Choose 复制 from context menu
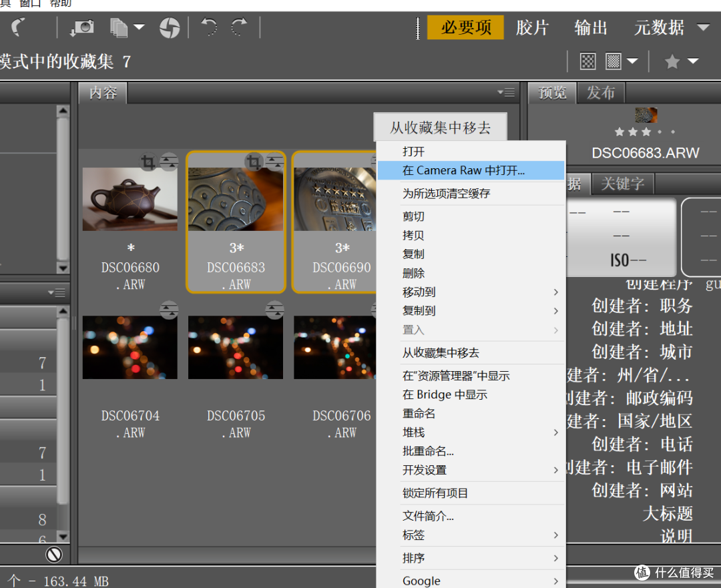721x588 pixels. [471, 254]
